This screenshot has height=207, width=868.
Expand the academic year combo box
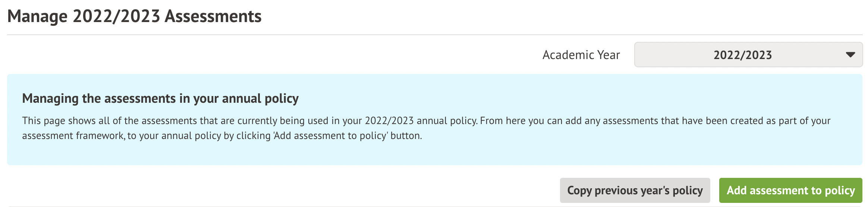click(748, 55)
